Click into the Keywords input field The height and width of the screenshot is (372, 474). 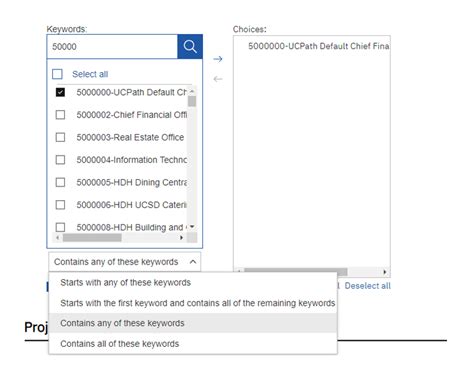pos(112,47)
